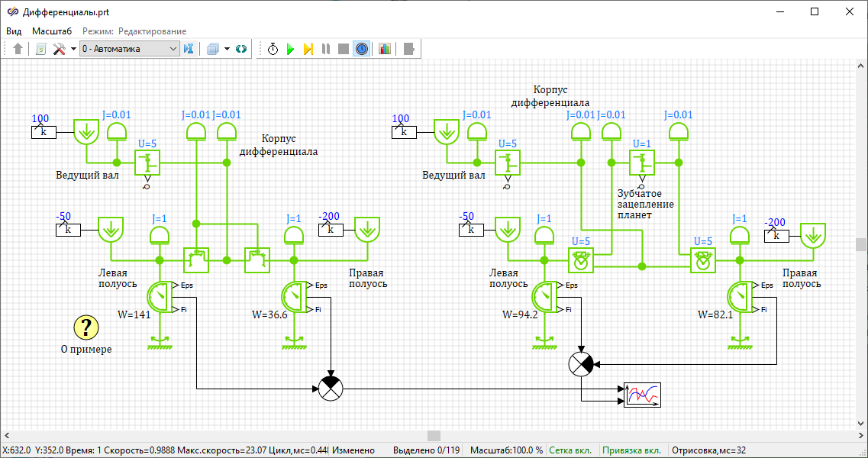Expand the dropdown arrow beside windows icon
The image size is (868, 458).
[227, 49]
